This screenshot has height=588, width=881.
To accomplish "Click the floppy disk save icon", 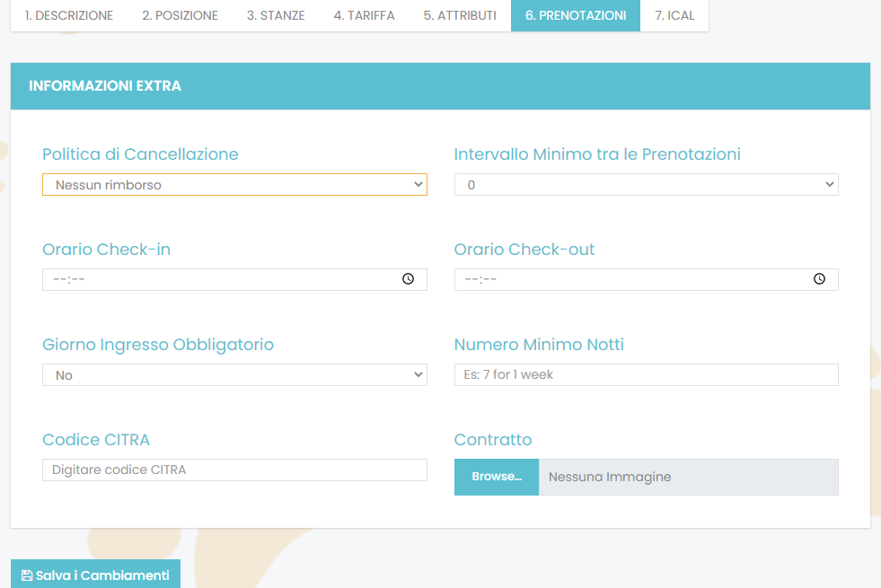I will pyautogui.click(x=26, y=575).
